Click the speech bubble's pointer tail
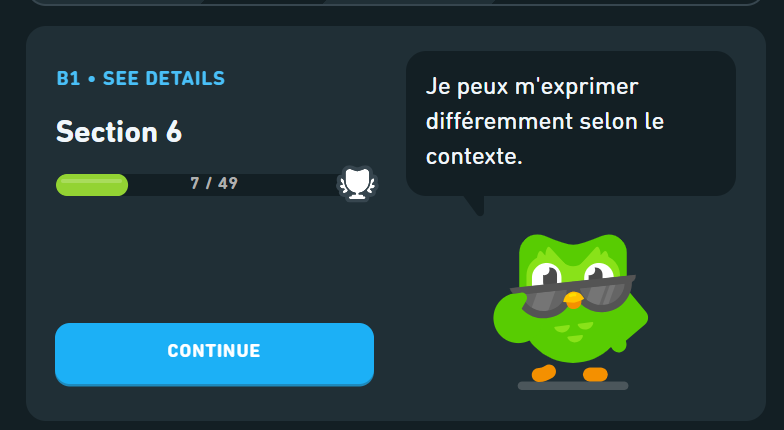Viewport: 784px width, 430px height. point(475,206)
